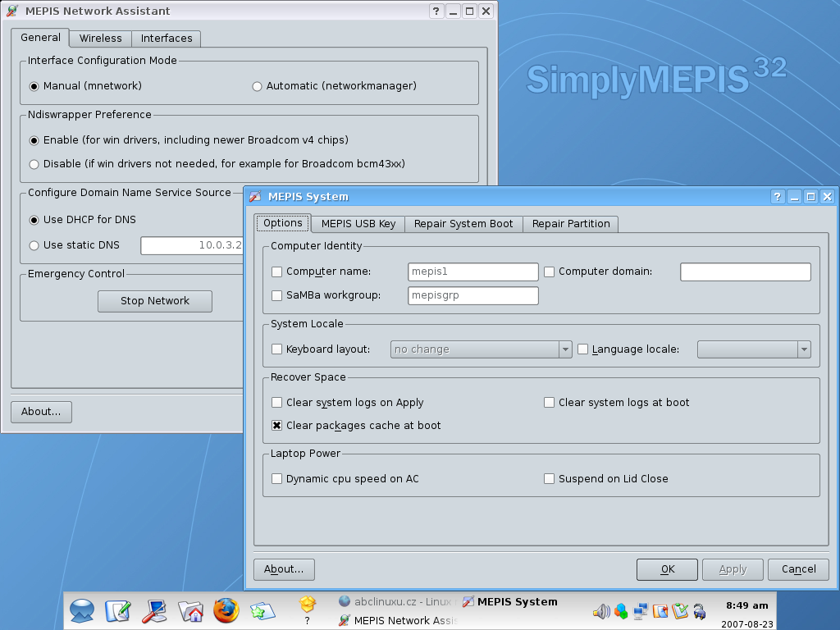Switch to the Interfaces tab
The height and width of the screenshot is (630, 840).
click(x=166, y=39)
